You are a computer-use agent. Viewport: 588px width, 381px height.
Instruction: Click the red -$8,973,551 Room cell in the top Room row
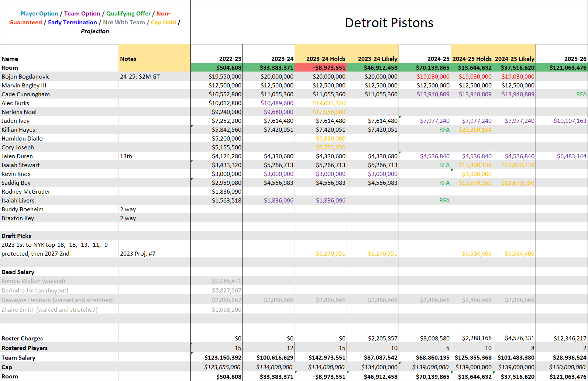pos(320,67)
